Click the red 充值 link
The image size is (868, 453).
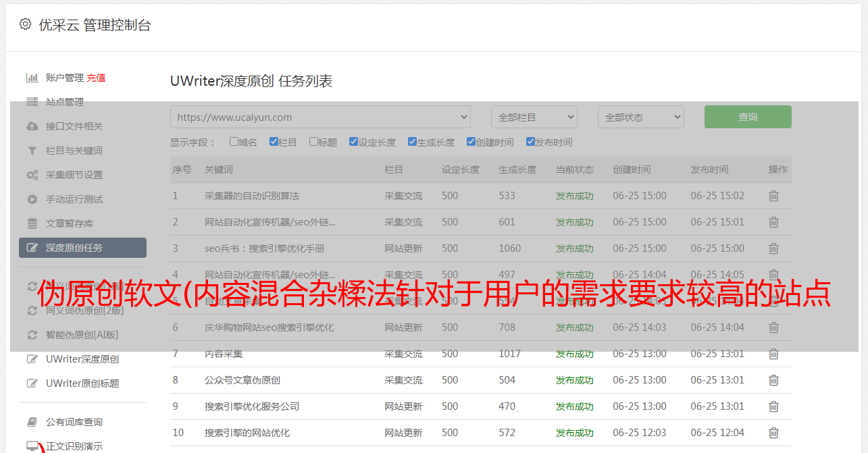(x=96, y=78)
